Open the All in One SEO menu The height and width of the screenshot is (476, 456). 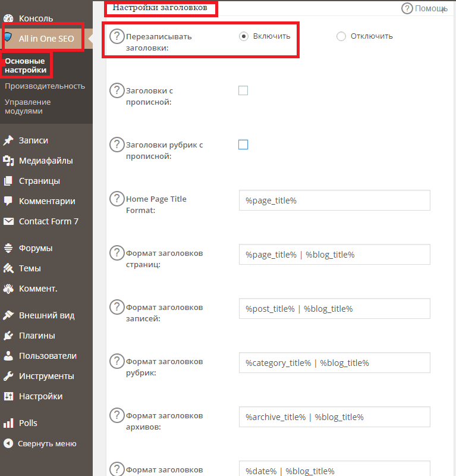point(46,39)
